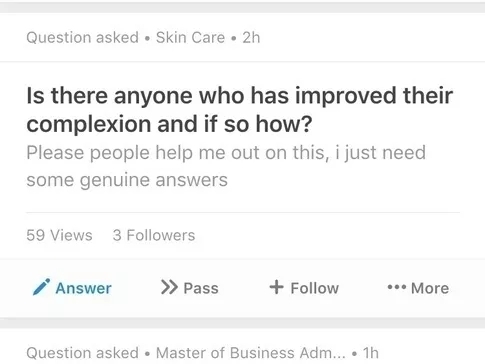Image resolution: width=485 pixels, height=364 pixels.
Task: Click the 59 Views count
Action: [x=59, y=235]
